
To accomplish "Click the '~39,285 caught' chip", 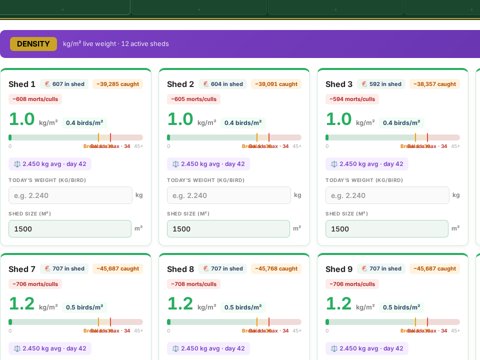I will pos(118,84).
